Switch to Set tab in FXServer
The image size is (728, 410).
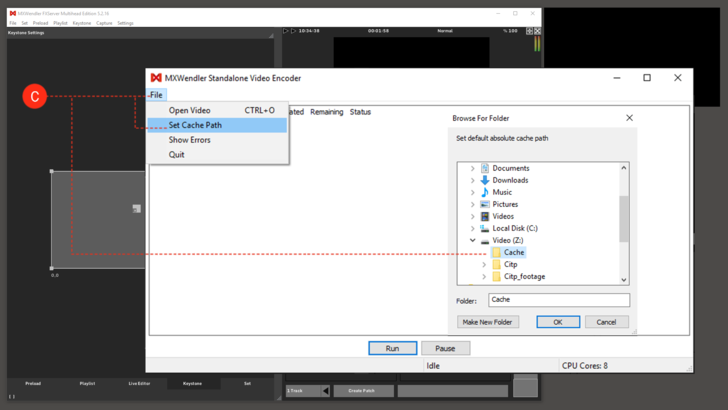[247, 384]
